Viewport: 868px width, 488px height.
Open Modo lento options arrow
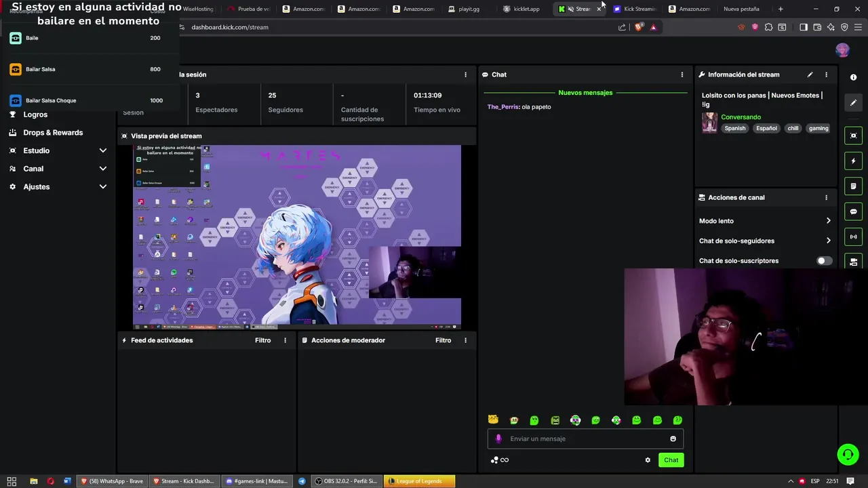click(828, 221)
